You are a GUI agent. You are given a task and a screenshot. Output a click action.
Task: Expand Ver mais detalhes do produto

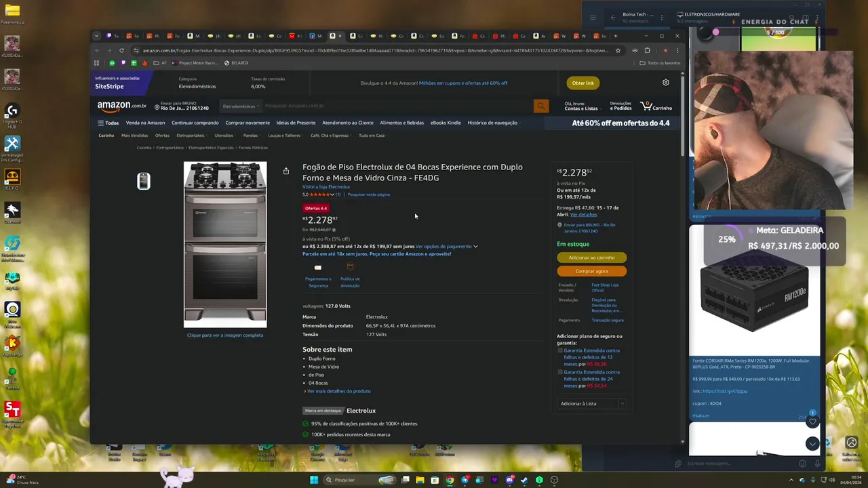[x=338, y=391]
